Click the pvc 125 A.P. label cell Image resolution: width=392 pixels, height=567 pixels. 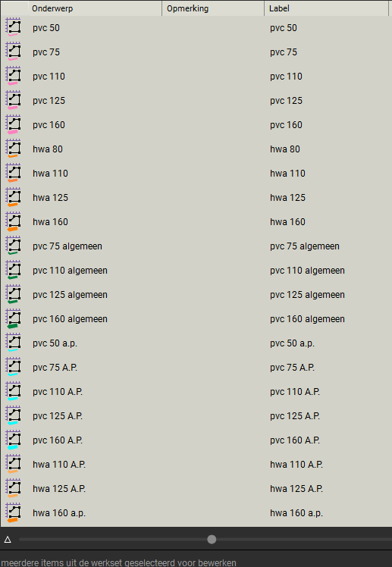coord(295,416)
